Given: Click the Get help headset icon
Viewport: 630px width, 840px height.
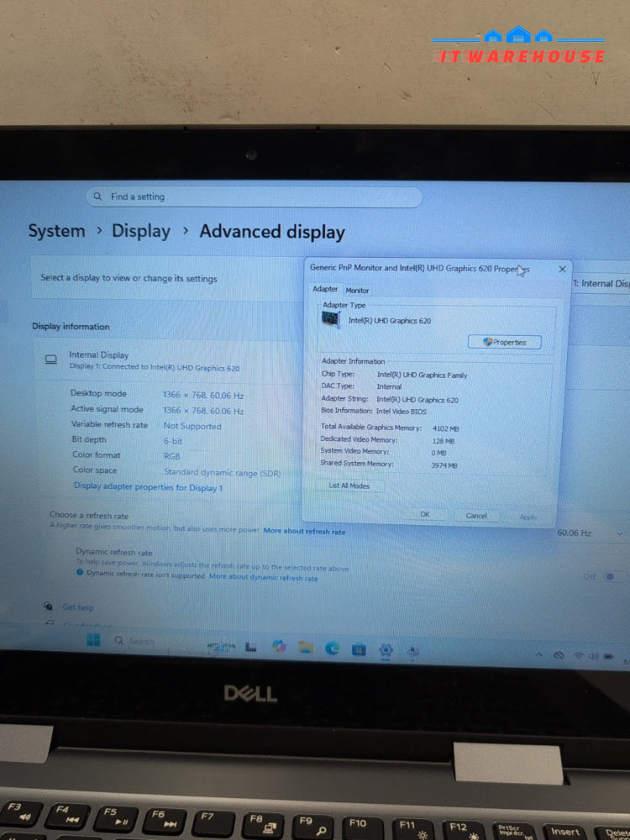Looking at the screenshot, I should coord(48,606).
